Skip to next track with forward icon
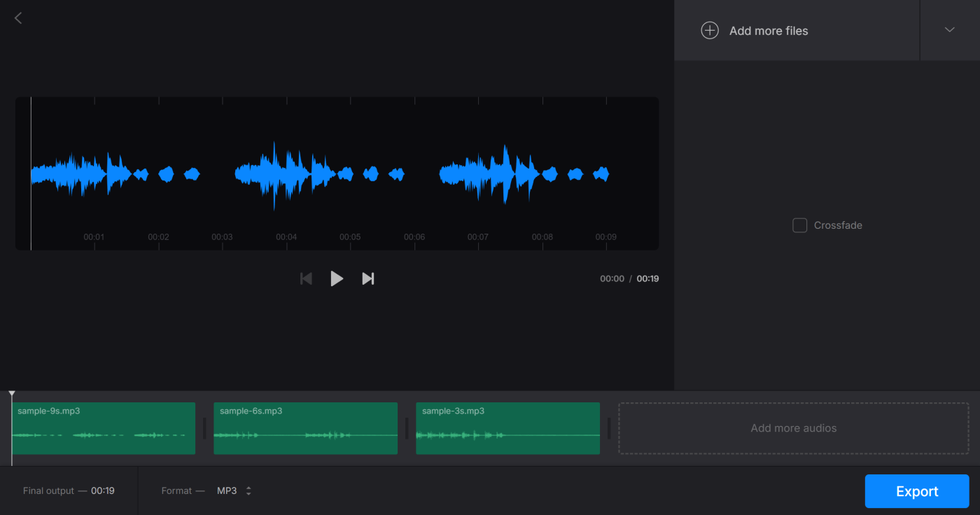 pyautogui.click(x=367, y=278)
